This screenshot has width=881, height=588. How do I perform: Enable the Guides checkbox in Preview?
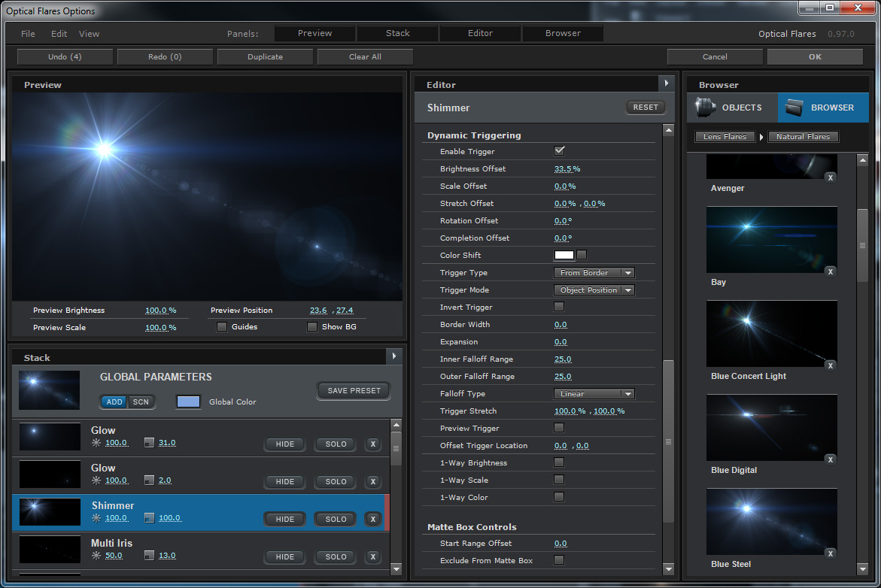pyautogui.click(x=221, y=327)
